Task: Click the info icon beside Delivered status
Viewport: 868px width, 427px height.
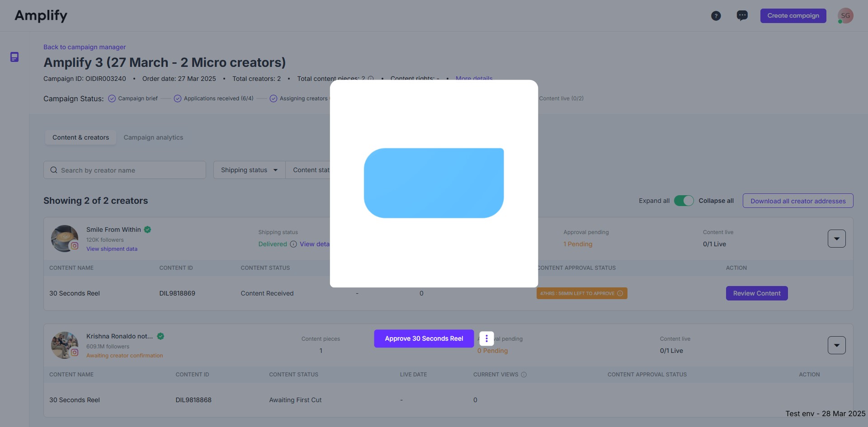Action: point(294,244)
